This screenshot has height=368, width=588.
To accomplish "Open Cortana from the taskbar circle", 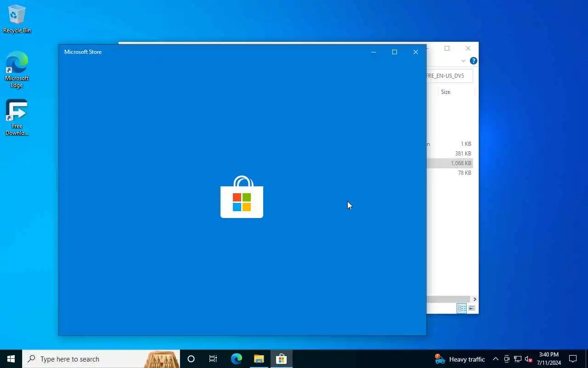I will pos(191,359).
